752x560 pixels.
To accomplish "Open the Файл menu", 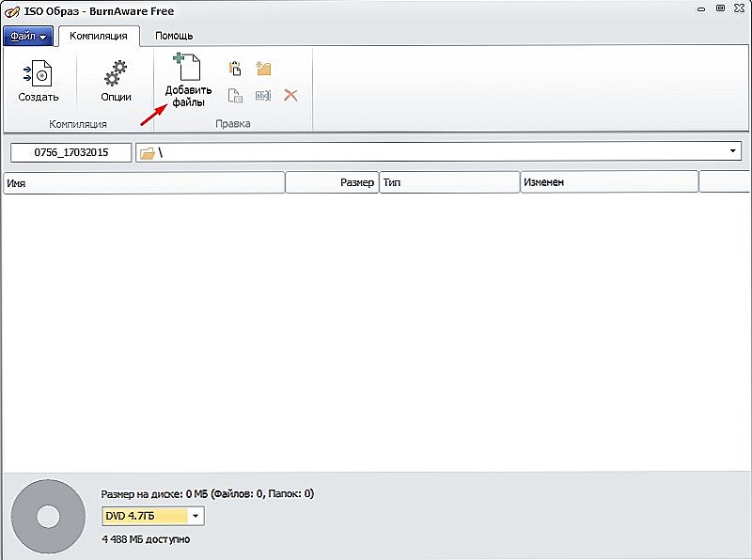I will click(x=28, y=36).
